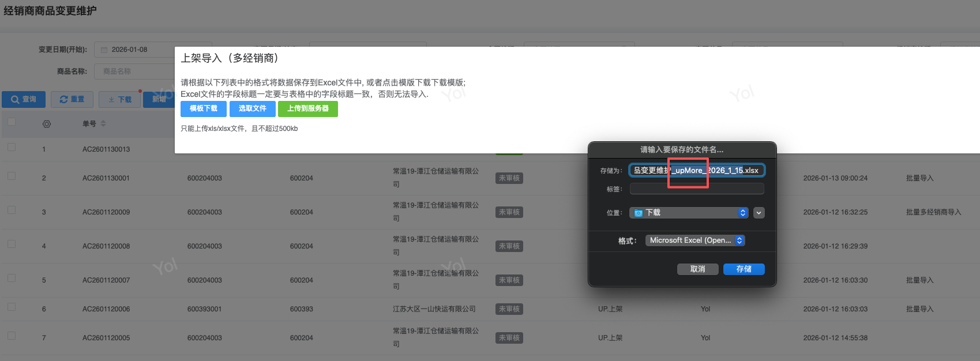The width and height of the screenshot is (980, 361).
Task: Click 存储 to save the file
Action: 744,269
